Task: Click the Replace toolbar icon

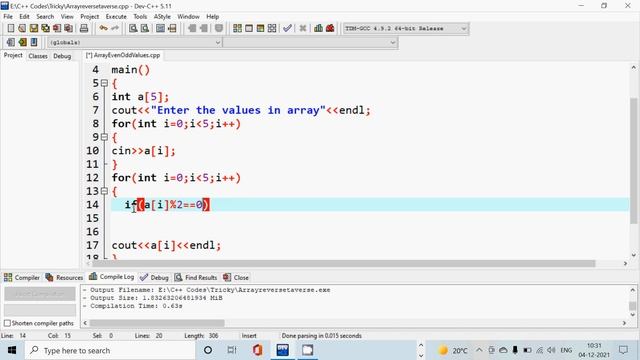Action: [144, 28]
